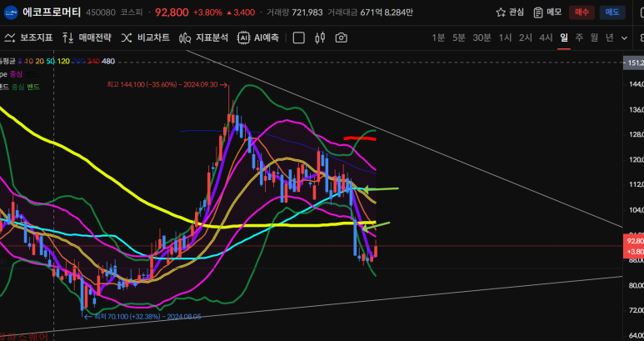
Task: Click the stock name 에코프로머티
Action: click(52, 13)
